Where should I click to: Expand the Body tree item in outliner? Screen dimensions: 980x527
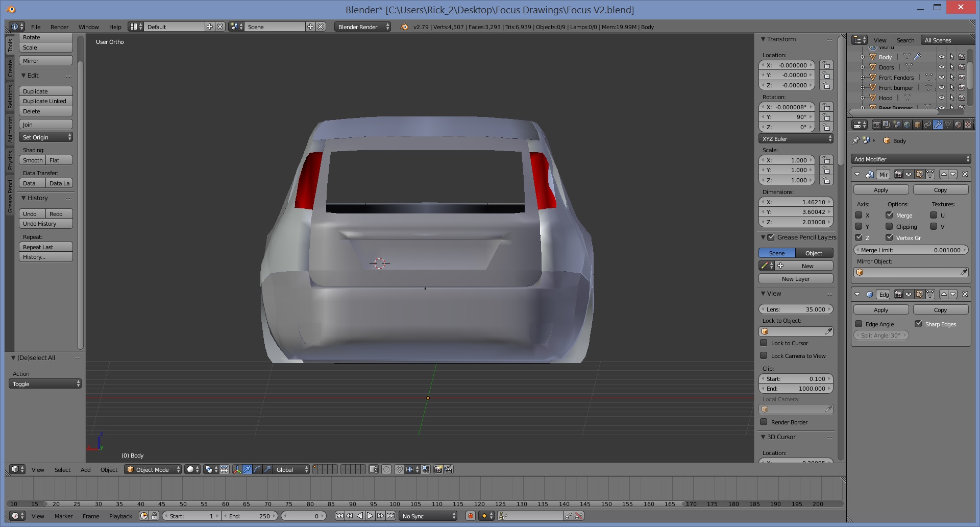pyautogui.click(x=862, y=57)
